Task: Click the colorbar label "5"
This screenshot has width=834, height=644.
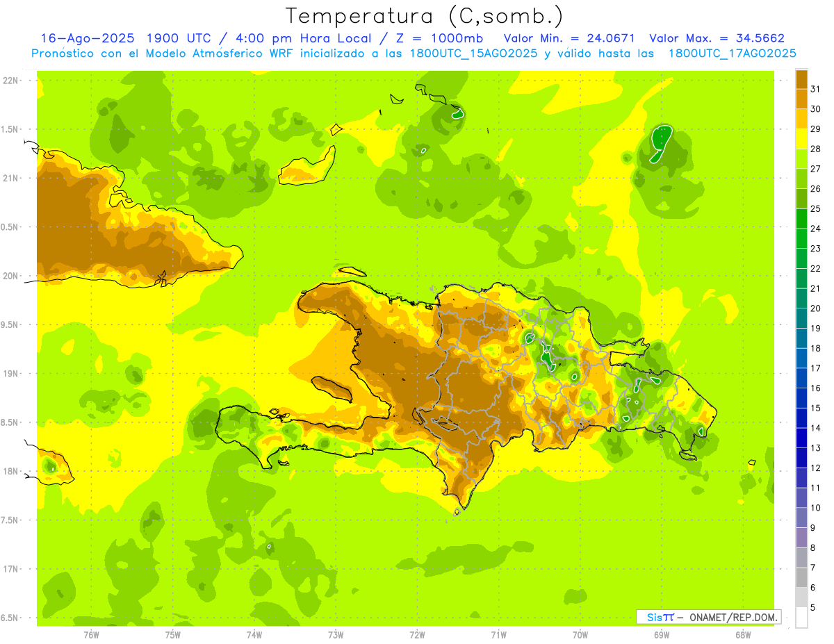Action: (x=813, y=608)
